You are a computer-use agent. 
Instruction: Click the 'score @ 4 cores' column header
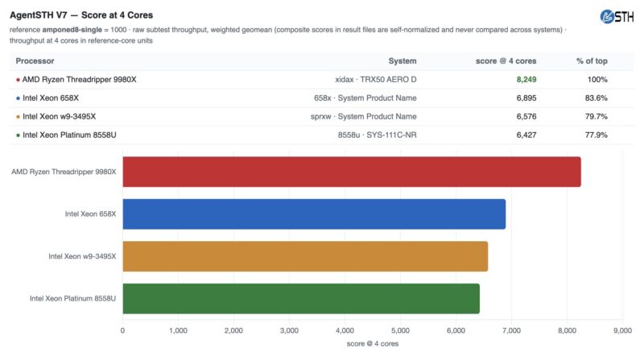[506, 61]
